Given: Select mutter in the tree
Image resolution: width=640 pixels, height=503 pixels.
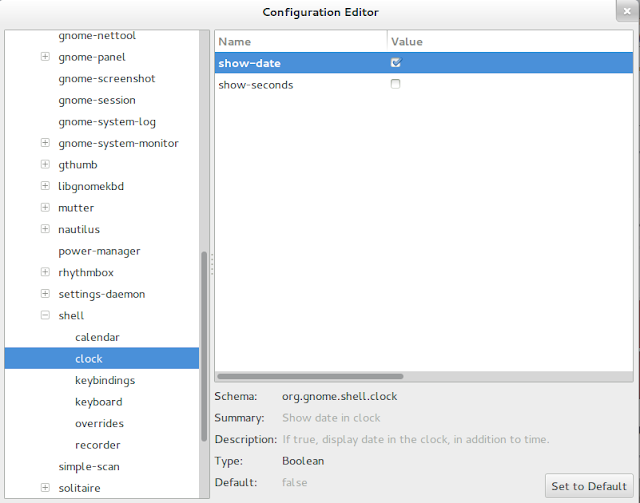Looking at the screenshot, I should click(x=76, y=208).
